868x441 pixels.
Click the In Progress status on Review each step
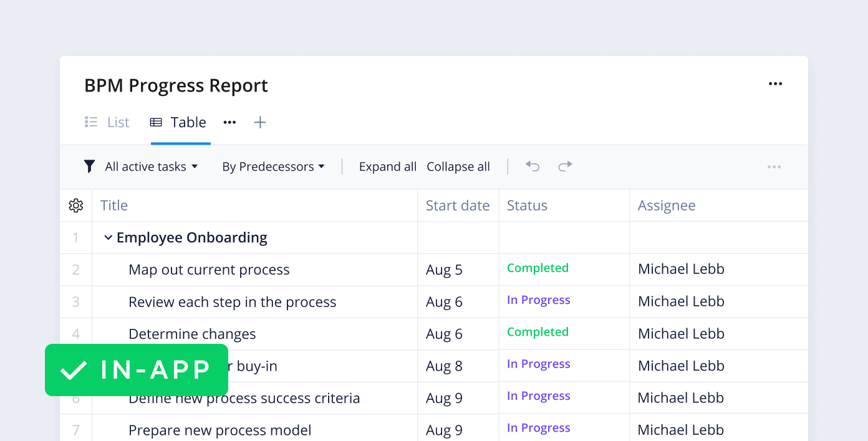538,300
